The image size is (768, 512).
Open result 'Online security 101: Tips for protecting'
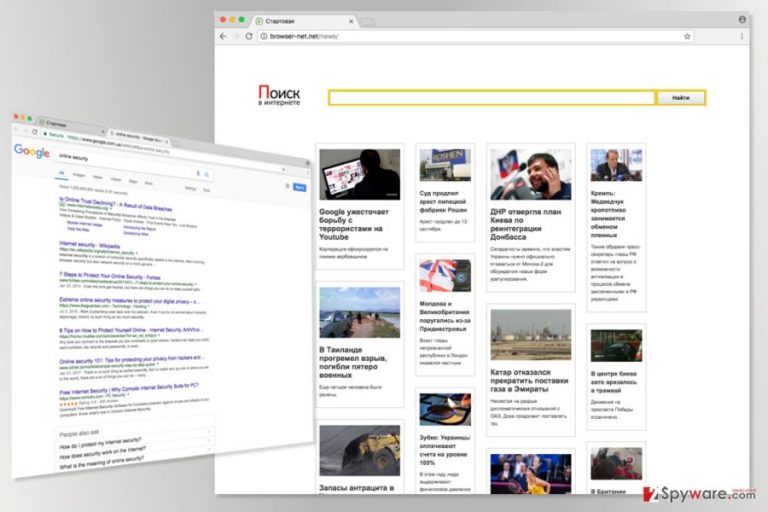pos(131,360)
